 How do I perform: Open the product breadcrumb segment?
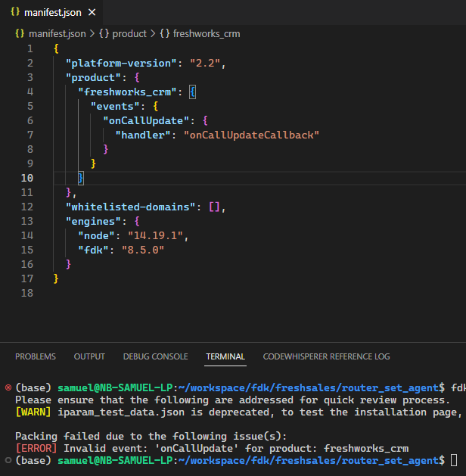pos(129,34)
